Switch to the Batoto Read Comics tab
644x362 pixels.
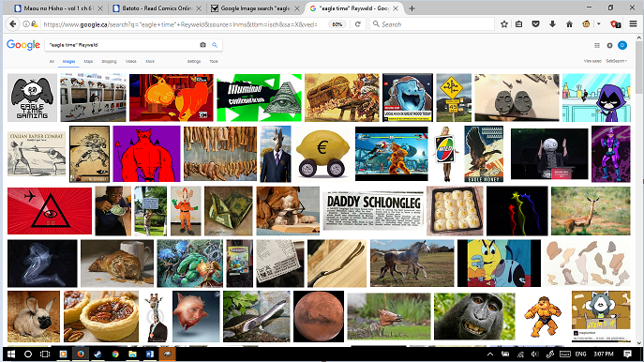[x=157, y=8]
